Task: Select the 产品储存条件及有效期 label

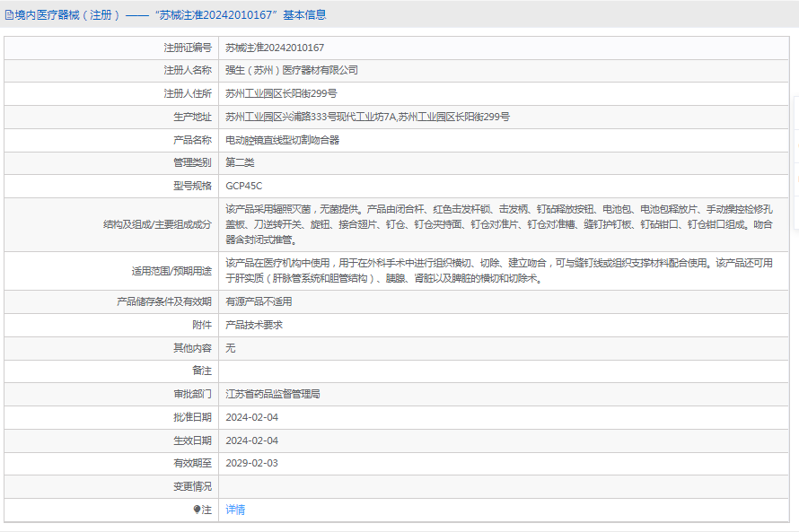Action: (x=164, y=302)
